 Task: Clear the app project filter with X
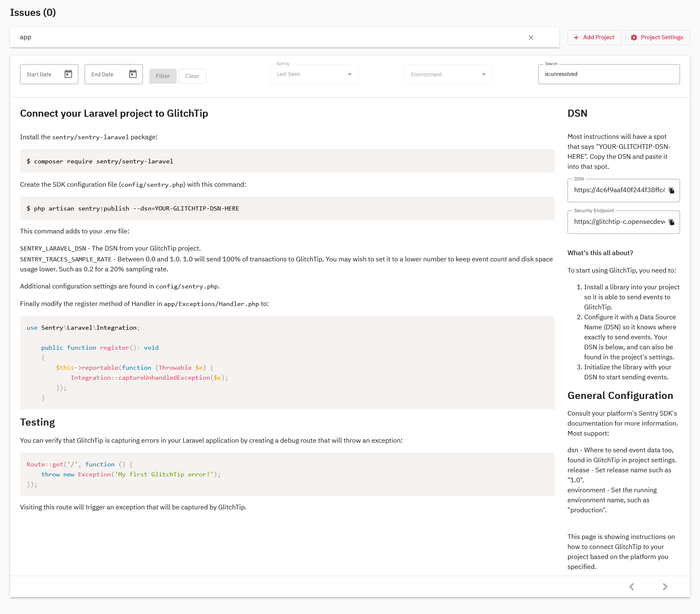[531, 38]
